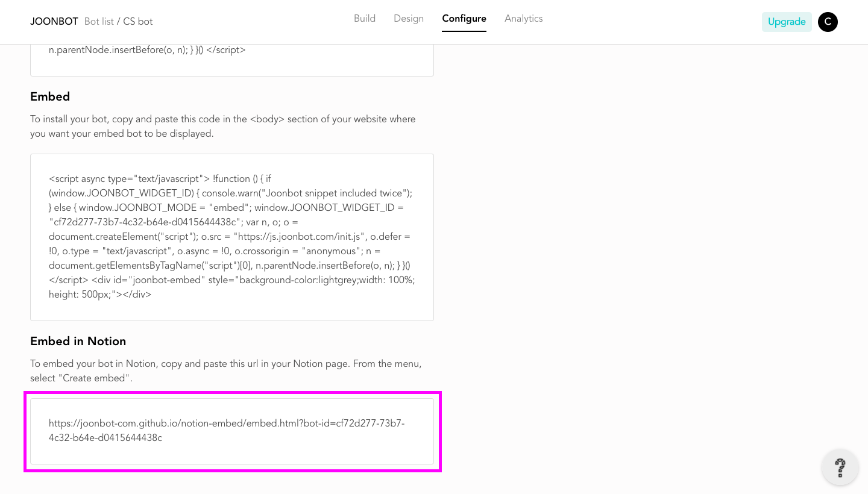This screenshot has height=494, width=868.
Task: Click the "Embed in Notion" heading
Action: coord(78,341)
